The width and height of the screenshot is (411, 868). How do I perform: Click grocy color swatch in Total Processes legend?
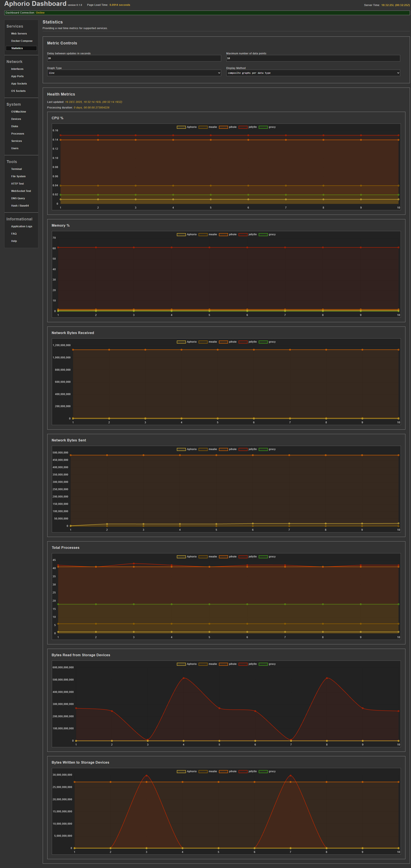click(x=263, y=557)
